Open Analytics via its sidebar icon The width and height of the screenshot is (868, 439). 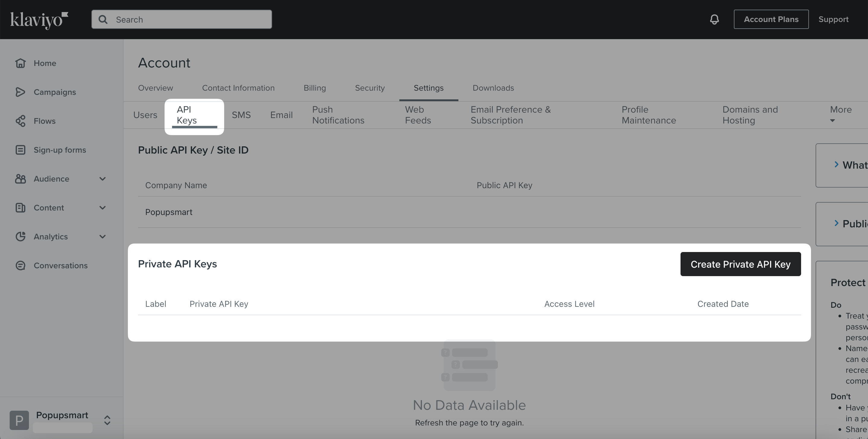20,237
